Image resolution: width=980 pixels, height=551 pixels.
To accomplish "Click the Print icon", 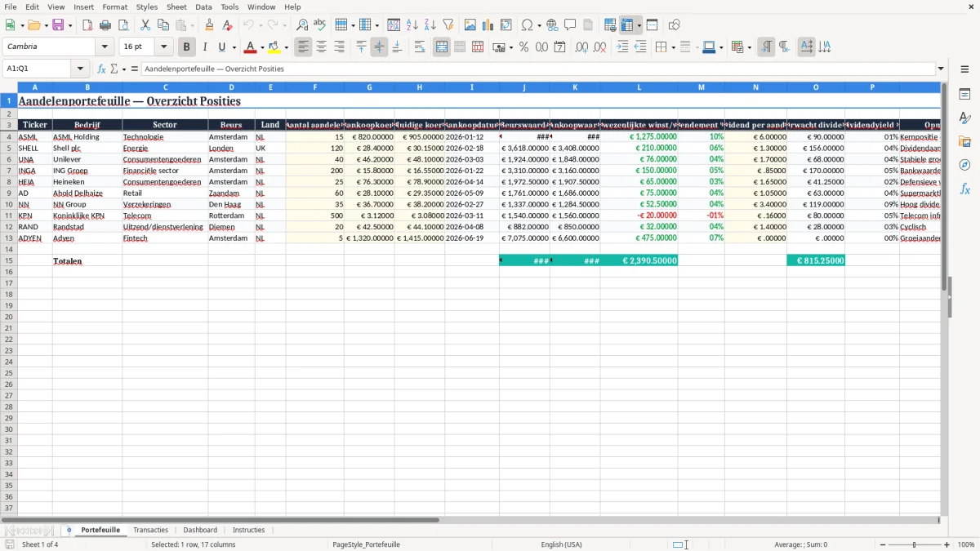I will click(105, 25).
